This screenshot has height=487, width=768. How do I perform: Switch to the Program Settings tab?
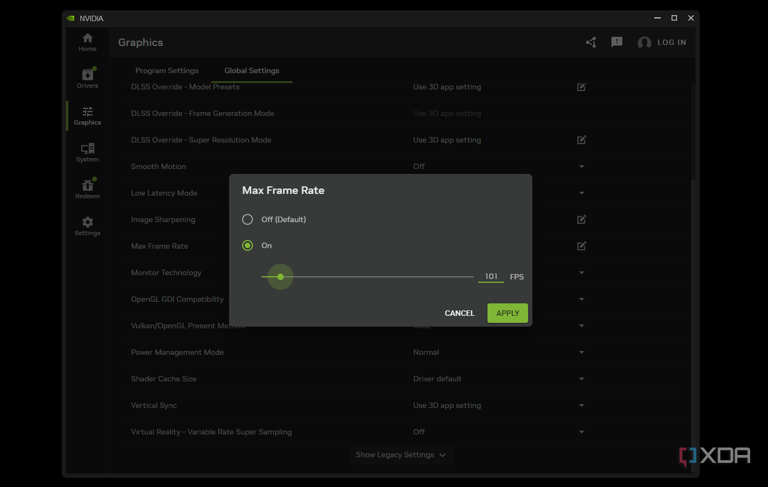point(167,71)
